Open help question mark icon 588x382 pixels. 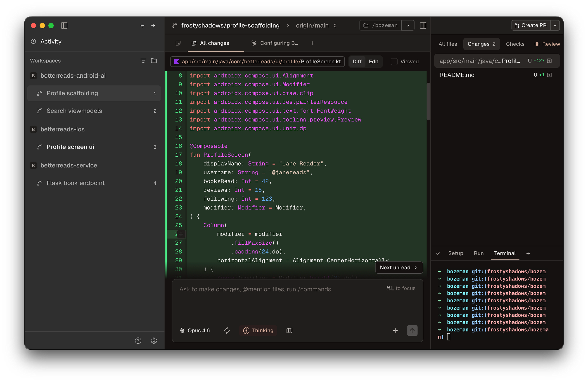point(138,341)
